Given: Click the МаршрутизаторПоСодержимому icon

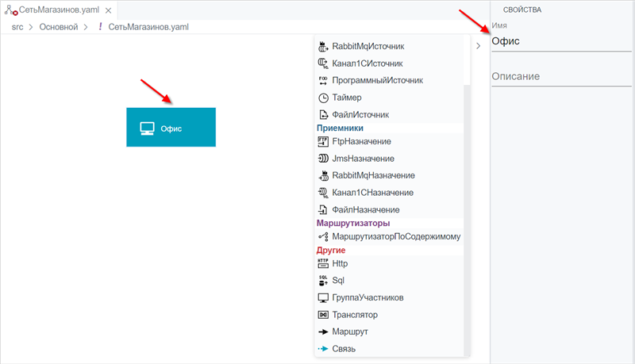Looking at the screenshot, I should click(323, 236).
